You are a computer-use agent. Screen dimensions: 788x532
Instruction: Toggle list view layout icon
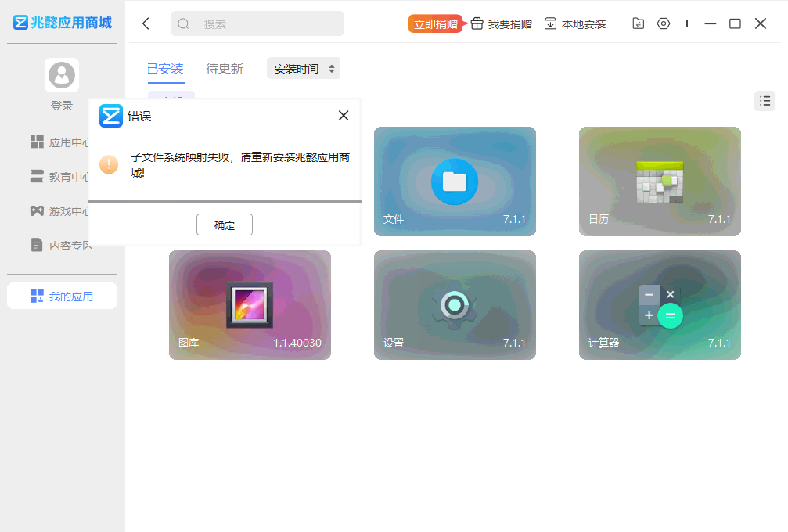pyautogui.click(x=765, y=101)
